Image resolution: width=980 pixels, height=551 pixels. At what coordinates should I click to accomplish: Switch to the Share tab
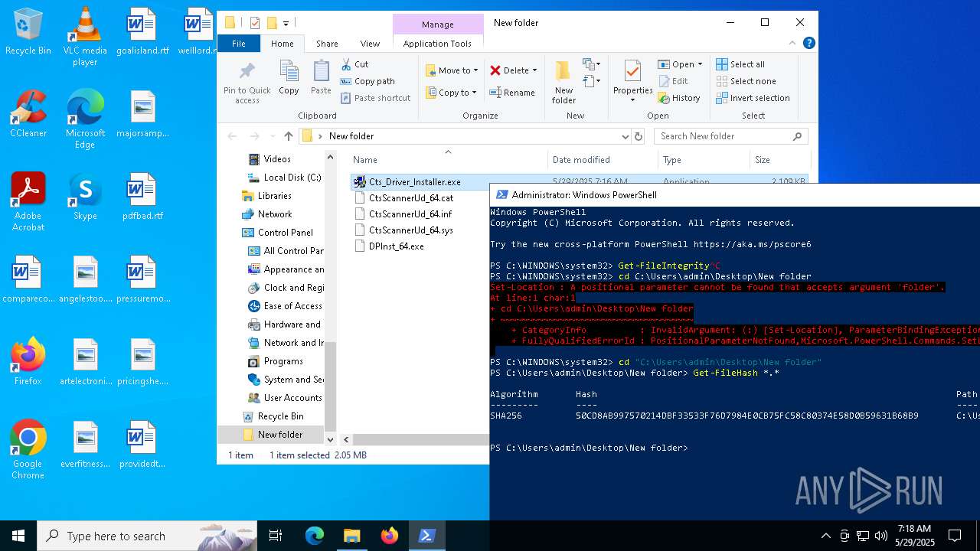pyautogui.click(x=327, y=44)
